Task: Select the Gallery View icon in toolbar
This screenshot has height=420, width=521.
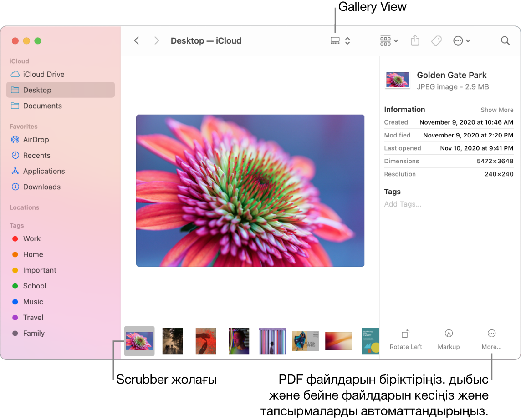Action: click(335, 41)
